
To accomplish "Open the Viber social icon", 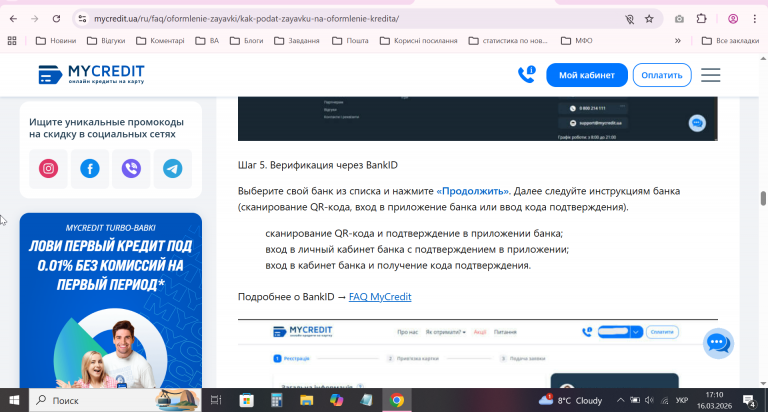I will pos(131,169).
